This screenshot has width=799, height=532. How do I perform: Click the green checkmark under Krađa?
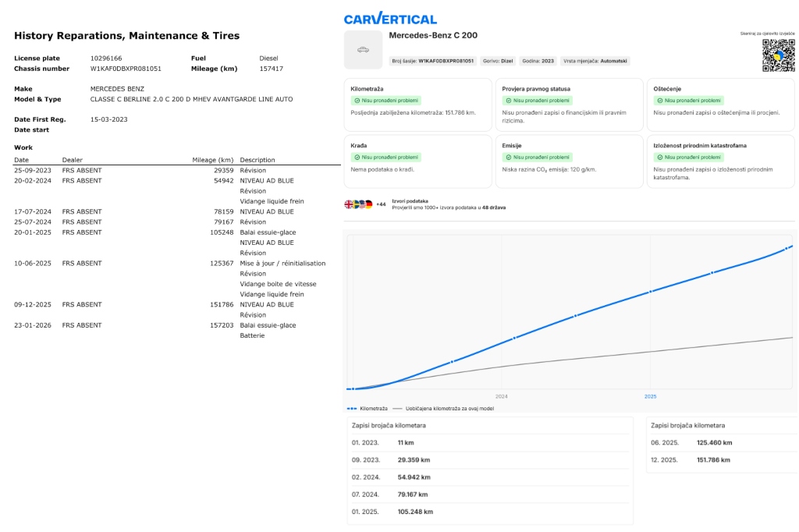(357, 157)
